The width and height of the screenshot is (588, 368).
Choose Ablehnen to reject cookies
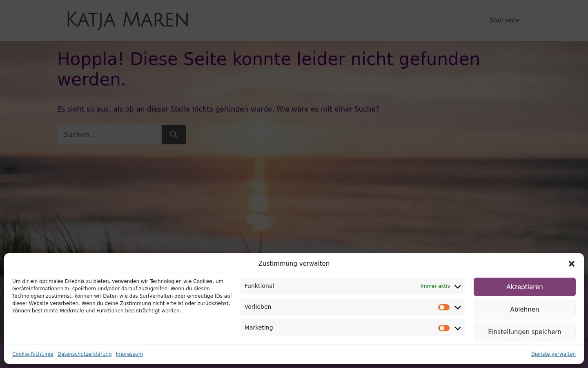pos(525,310)
